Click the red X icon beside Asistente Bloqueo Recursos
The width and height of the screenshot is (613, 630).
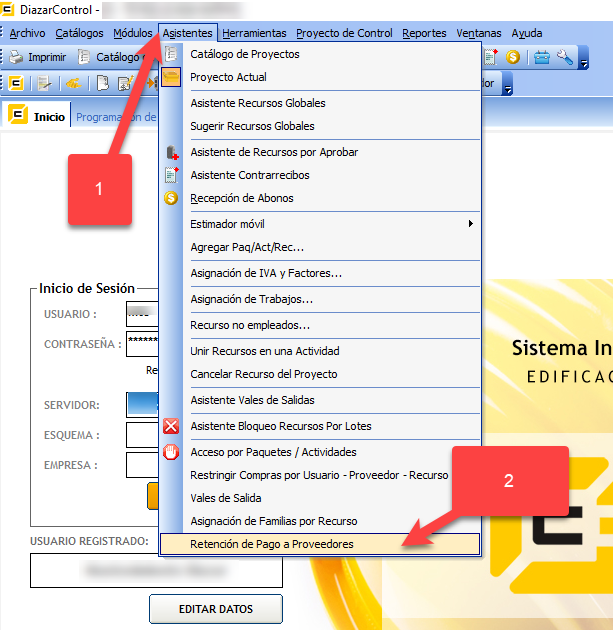pyautogui.click(x=170, y=426)
